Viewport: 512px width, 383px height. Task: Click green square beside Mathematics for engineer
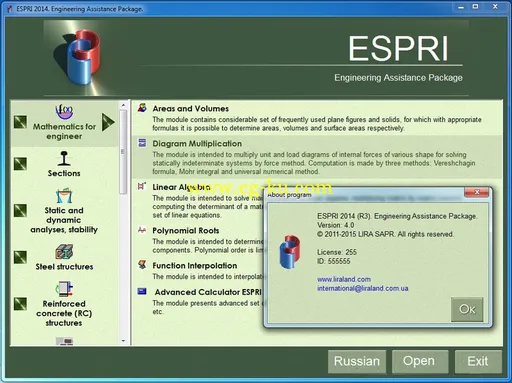point(20,122)
